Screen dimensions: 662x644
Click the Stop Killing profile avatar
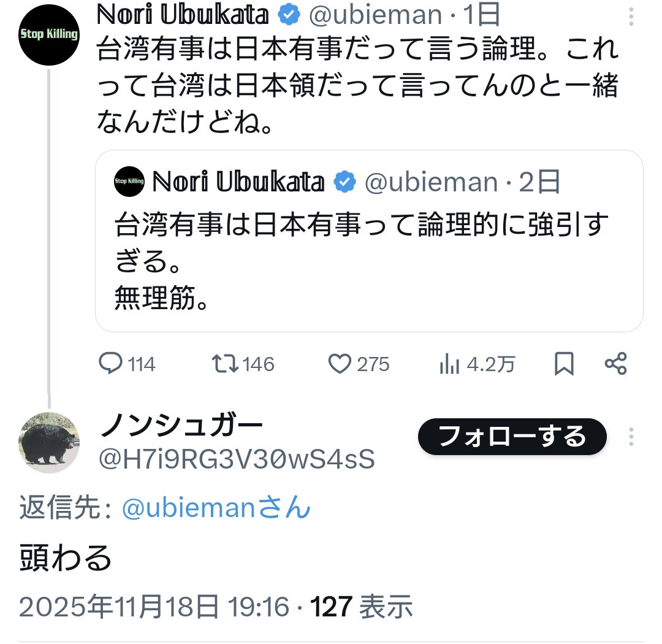click(x=48, y=34)
